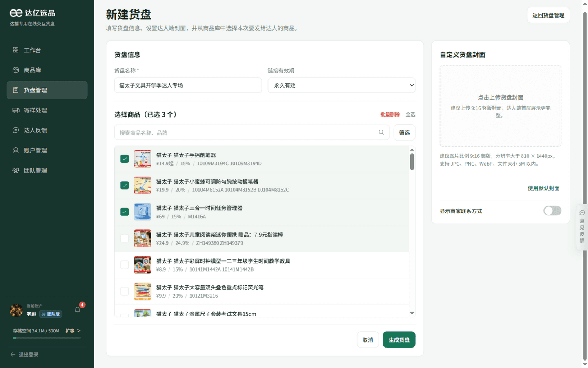Click the 退出登录 arrow icon

[13, 355]
